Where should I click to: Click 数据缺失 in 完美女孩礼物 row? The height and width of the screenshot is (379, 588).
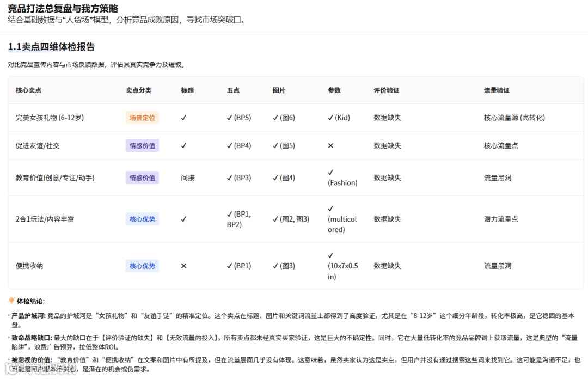388,118
